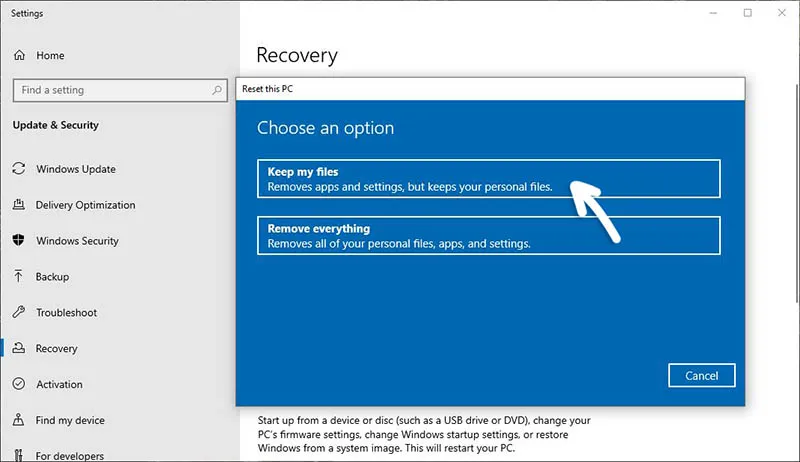Viewport: 800px width, 462px height.
Task: Click the Delivery Optimization icon
Action: coord(19,205)
